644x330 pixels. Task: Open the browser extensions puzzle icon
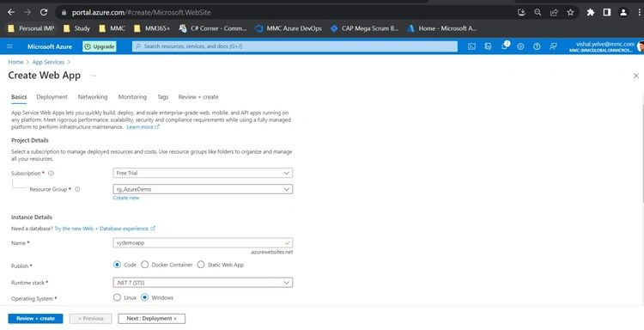point(591,12)
